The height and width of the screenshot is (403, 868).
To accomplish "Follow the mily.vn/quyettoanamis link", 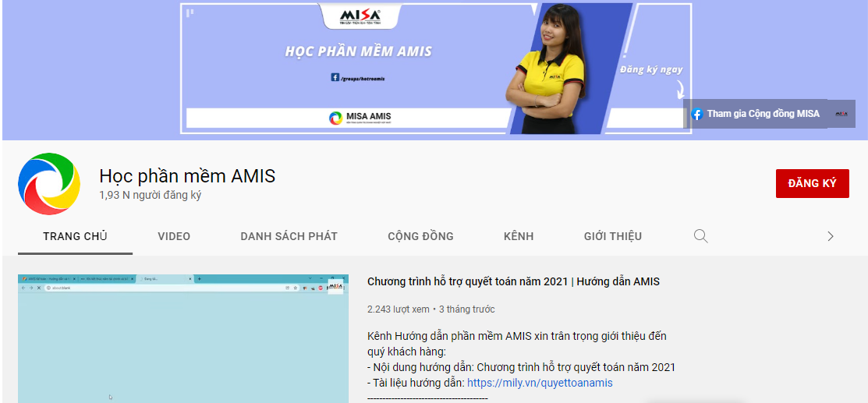I will click(540, 383).
